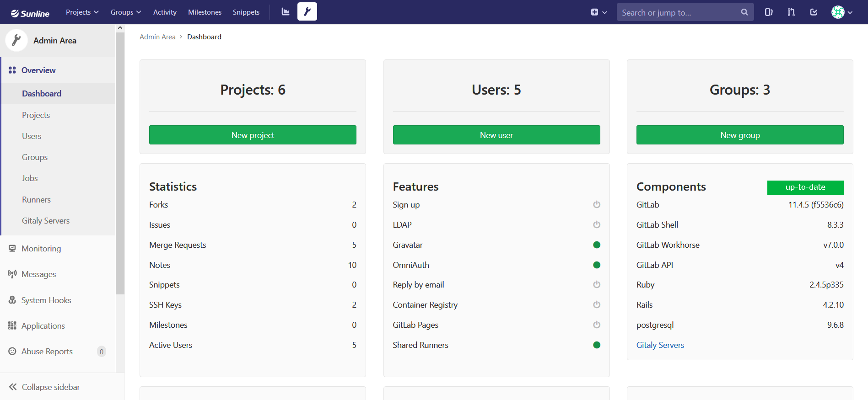The image size is (868, 400).
Task: Click the search magnifier icon
Action: point(744,12)
